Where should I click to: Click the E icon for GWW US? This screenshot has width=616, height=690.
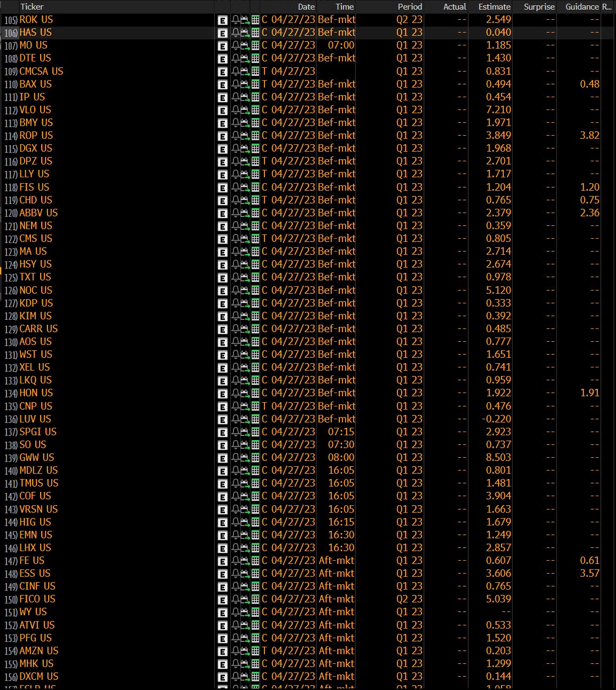click(223, 458)
